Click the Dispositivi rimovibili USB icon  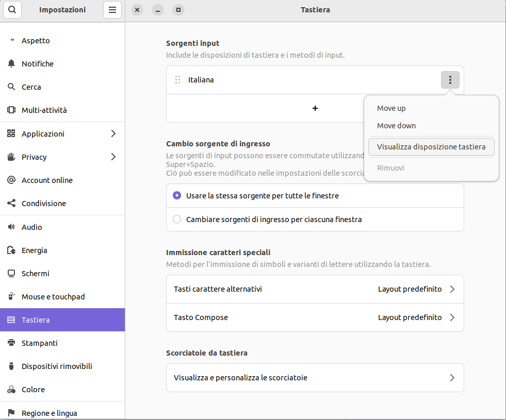11,366
